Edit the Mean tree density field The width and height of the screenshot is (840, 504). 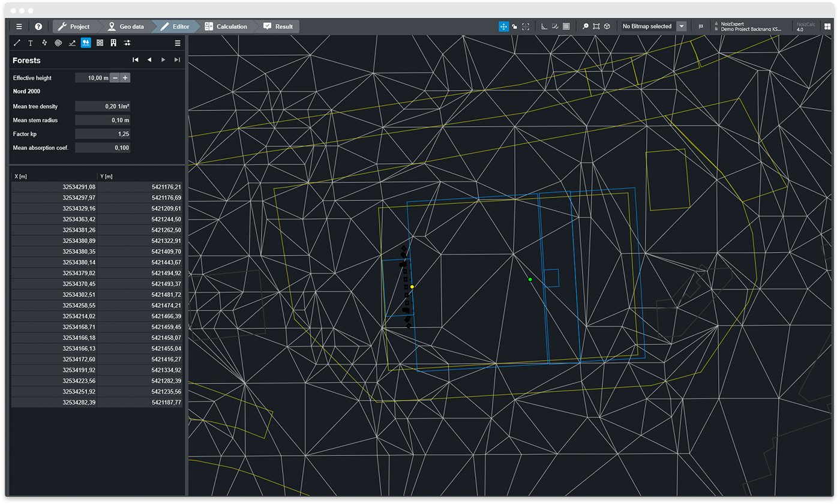[103, 106]
